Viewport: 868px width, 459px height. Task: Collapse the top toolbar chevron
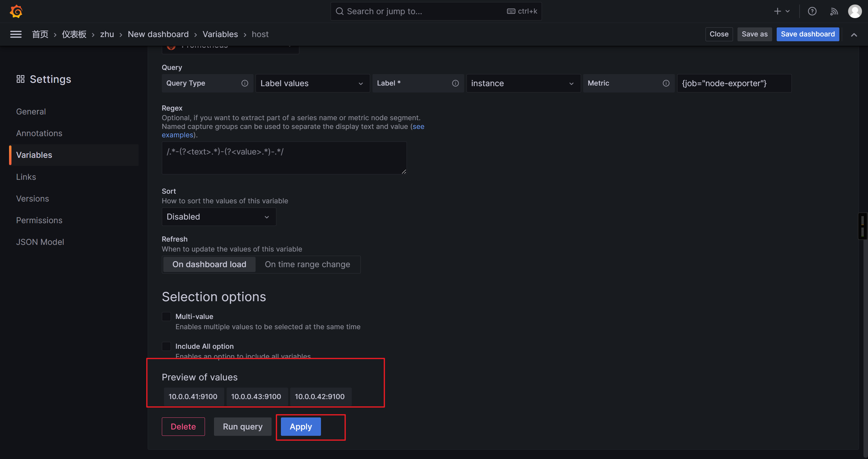coord(854,35)
